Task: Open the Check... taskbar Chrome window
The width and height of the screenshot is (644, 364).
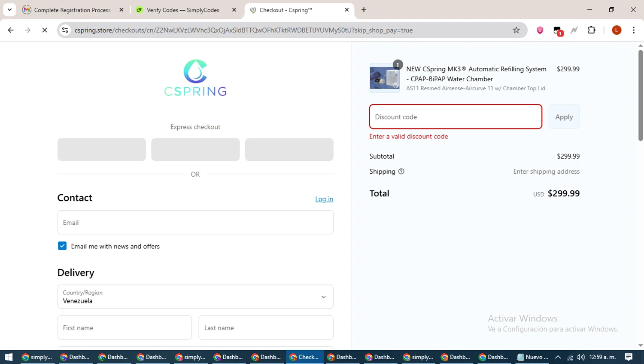Action: click(305, 357)
